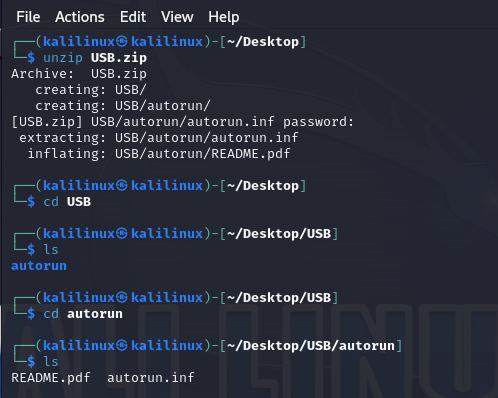This screenshot has width=498, height=398.
Task: Click the 'unzip USB.zip' command text
Action: (x=95, y=58)
